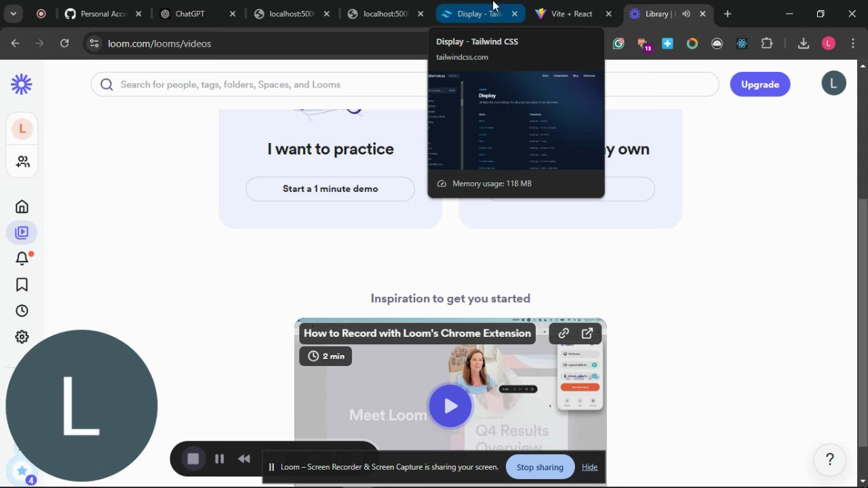Play the How to Record video
The image size is (868, 488).
click(450, 406)
